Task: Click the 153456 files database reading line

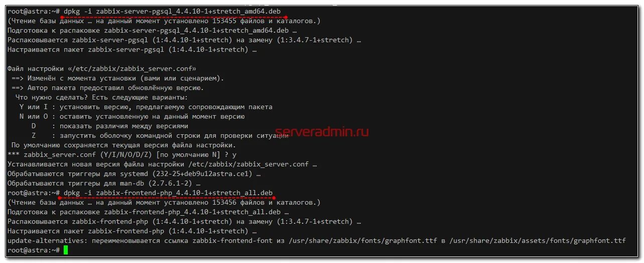Action: tap(164, 203)
